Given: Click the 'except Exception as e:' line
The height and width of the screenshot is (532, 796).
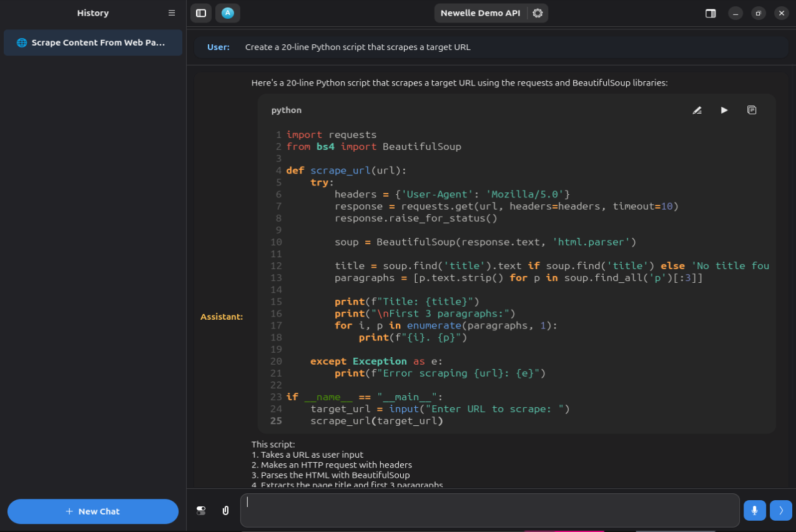Looking at the screenshot, I should click(376, 362).
